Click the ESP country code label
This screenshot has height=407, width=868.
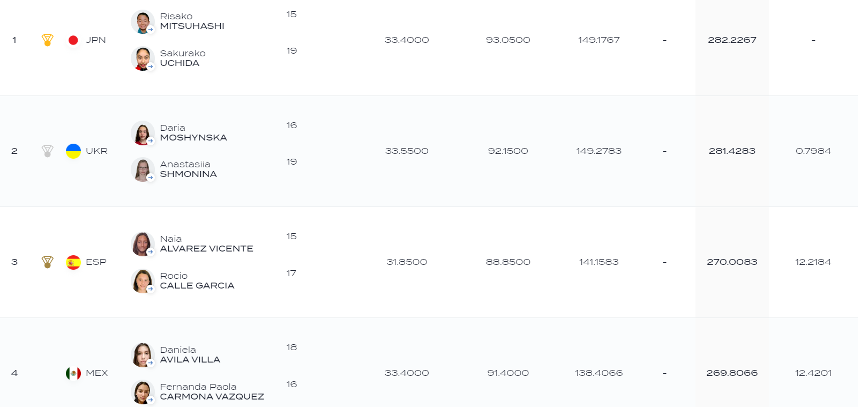tap(96, 262)
